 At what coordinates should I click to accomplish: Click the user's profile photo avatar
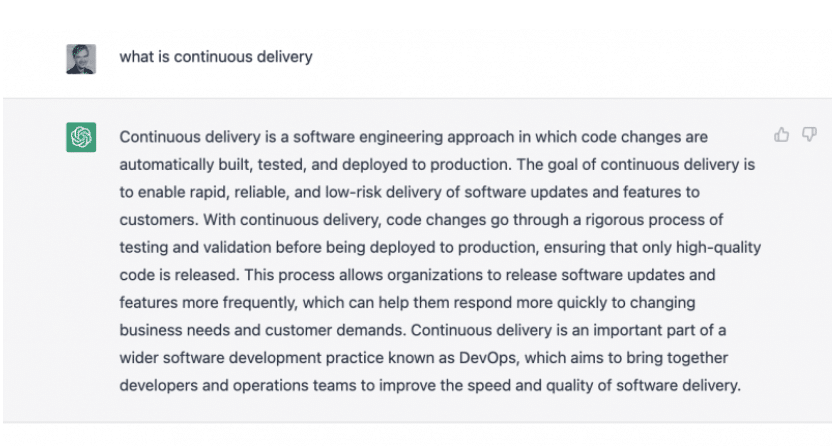[x=81, y=59]
